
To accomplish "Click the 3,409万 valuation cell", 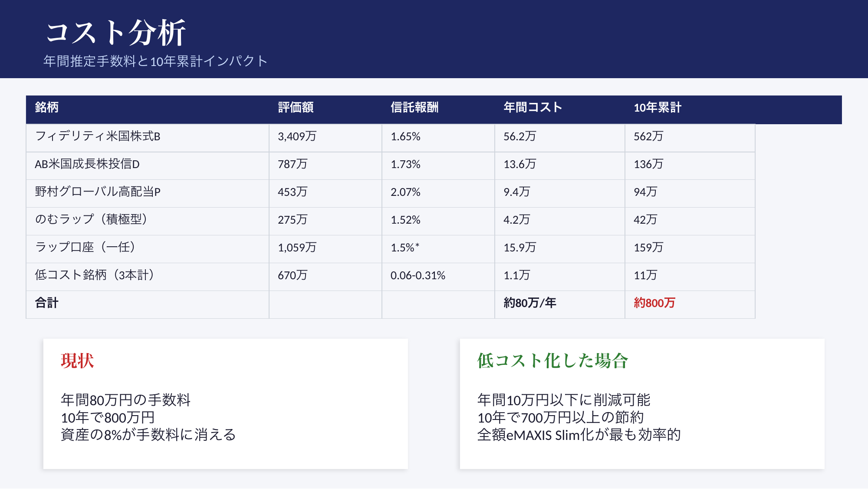I will tap(297, 136).
